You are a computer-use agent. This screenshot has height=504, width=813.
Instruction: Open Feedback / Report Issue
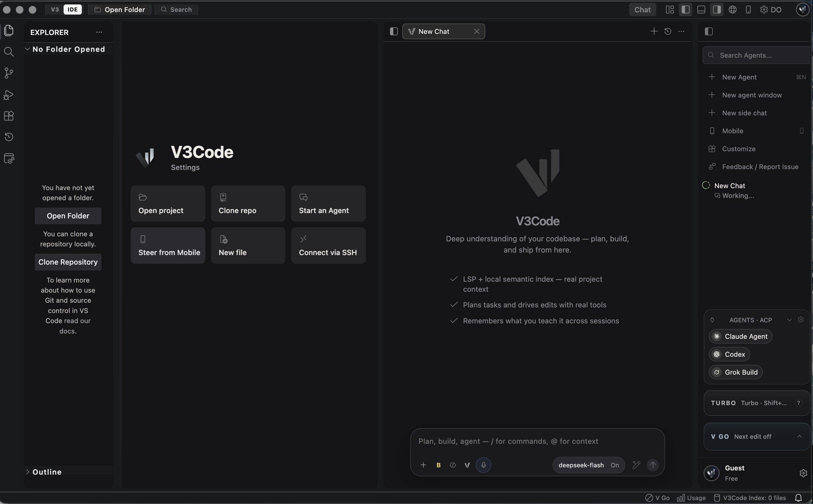click(x=756, y=167)
